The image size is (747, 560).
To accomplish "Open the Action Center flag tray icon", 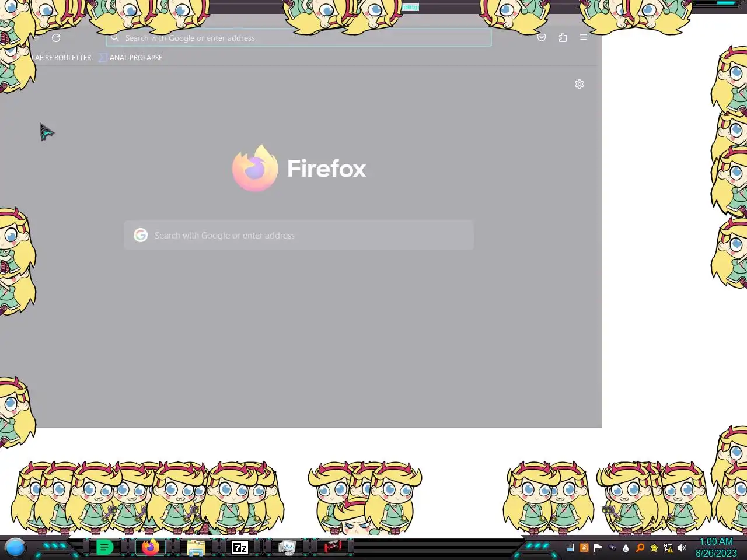I will [598, 548].
